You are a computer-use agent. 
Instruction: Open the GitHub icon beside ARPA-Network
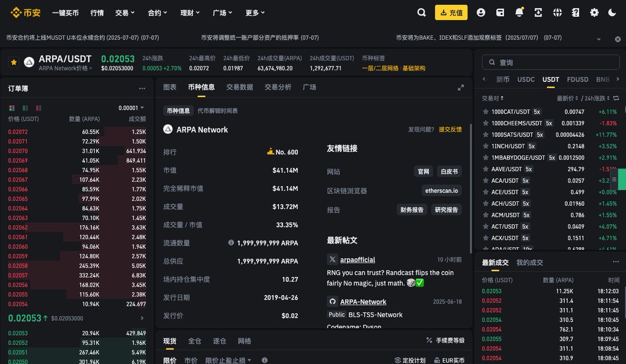332,301
